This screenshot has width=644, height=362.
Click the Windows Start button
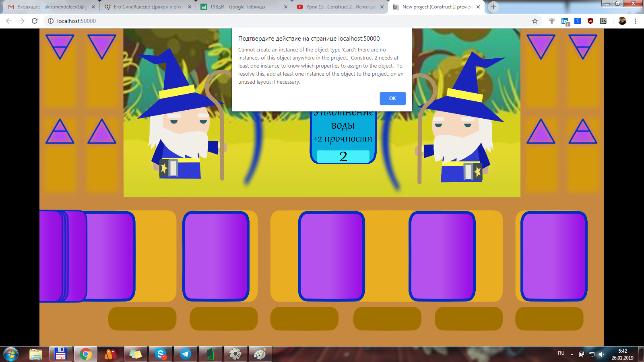tap(11, 354)
